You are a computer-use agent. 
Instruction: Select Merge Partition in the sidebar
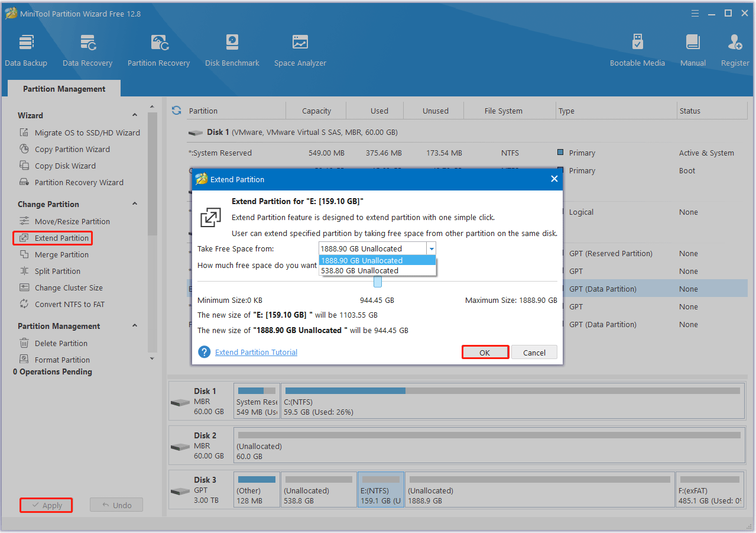tap(61, 254)
